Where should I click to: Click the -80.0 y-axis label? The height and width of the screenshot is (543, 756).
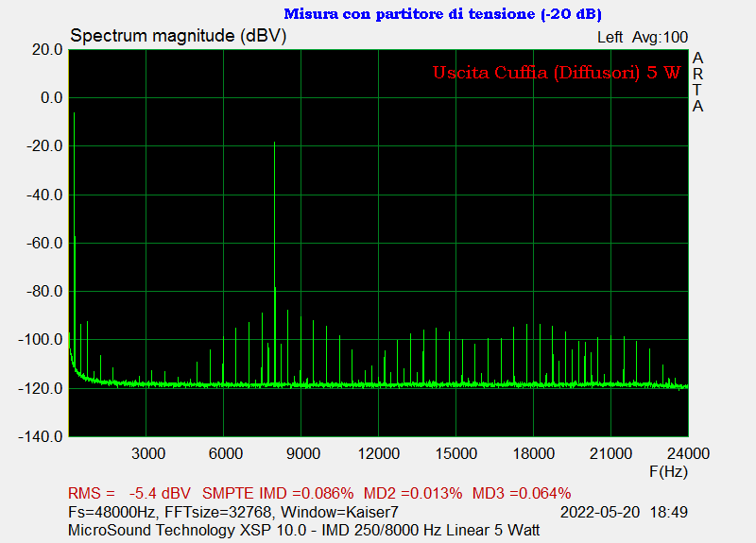[x=44, y=292]
